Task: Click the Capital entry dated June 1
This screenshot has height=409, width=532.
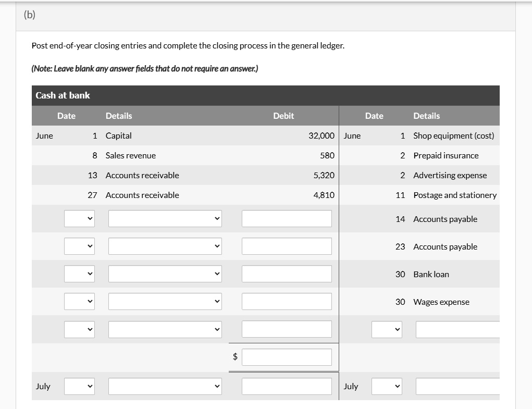Action: click(118, 135)
